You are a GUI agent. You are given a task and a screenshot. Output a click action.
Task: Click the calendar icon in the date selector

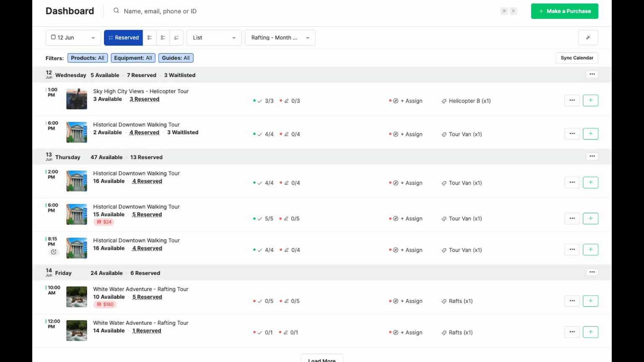pos(53,37)
